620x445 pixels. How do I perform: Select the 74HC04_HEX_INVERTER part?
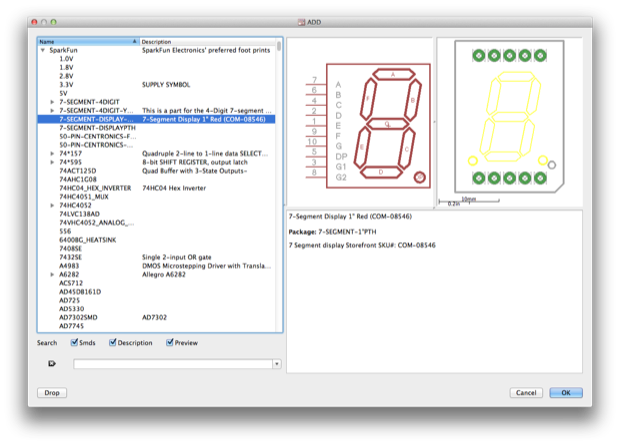click(x=95, y=188)
